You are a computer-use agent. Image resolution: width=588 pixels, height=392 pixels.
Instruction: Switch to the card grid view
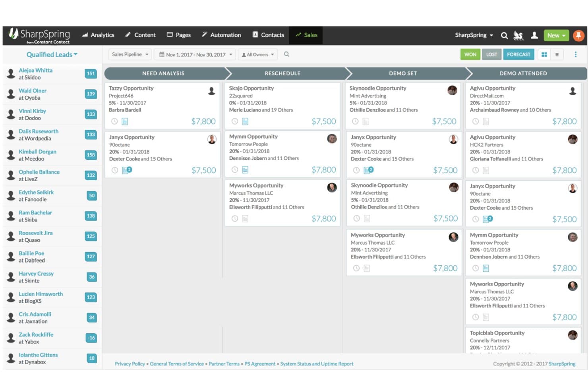544,54
